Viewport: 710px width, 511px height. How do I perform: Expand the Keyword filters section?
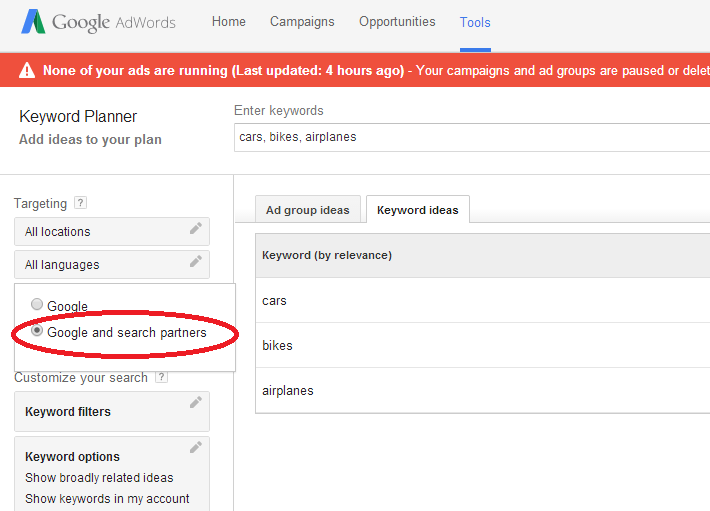(x=100, y=412)
